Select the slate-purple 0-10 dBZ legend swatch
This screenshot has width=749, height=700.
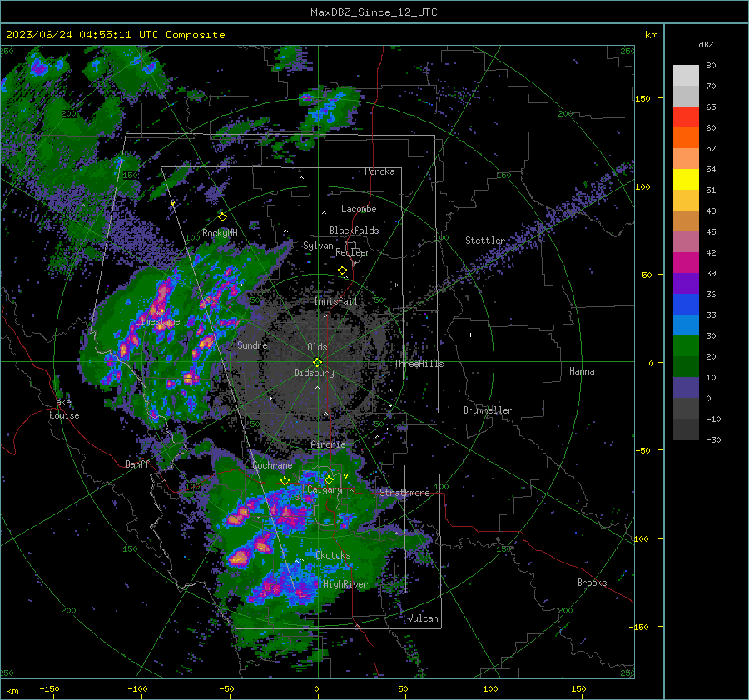point(686,388)
